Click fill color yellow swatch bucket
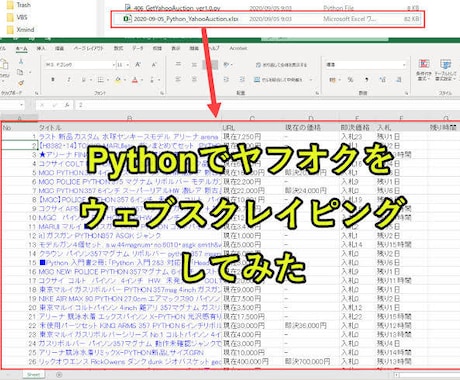 click(x=118, y=80)
